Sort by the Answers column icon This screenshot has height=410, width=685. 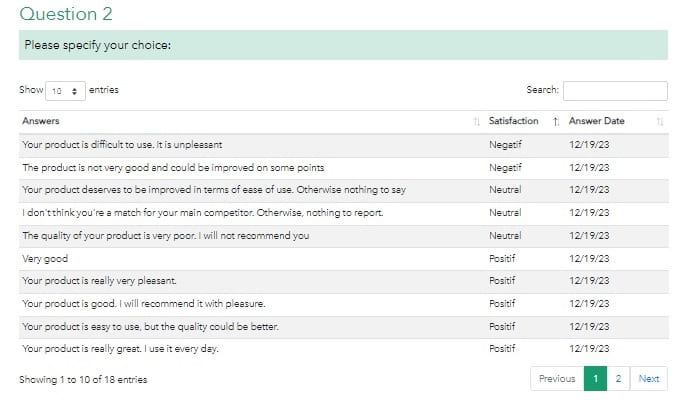(476, 121)
